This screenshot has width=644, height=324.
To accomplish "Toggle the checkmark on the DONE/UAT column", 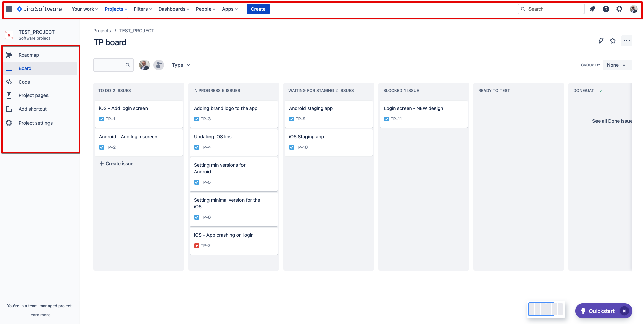I will pyautogui.click(x=601, y=90).
